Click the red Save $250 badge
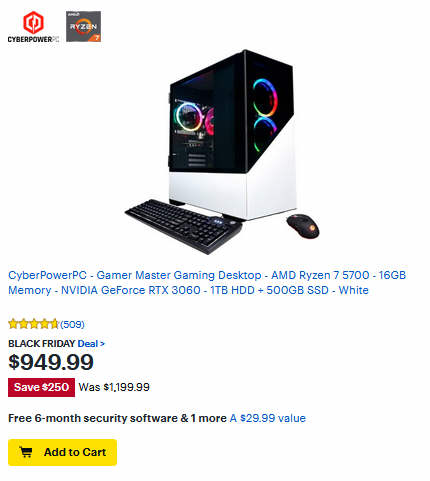The height and width of the screenshot is (481, 430). pos(41,387)
